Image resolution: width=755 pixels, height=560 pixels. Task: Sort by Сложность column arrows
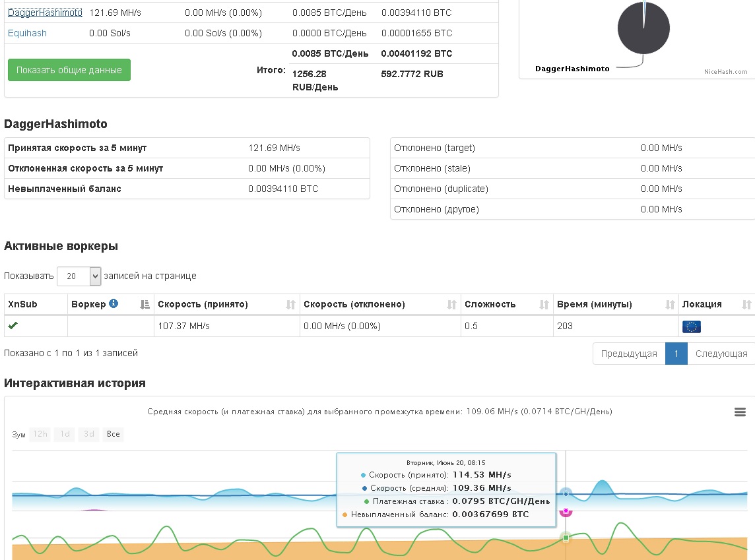point(544,305)
